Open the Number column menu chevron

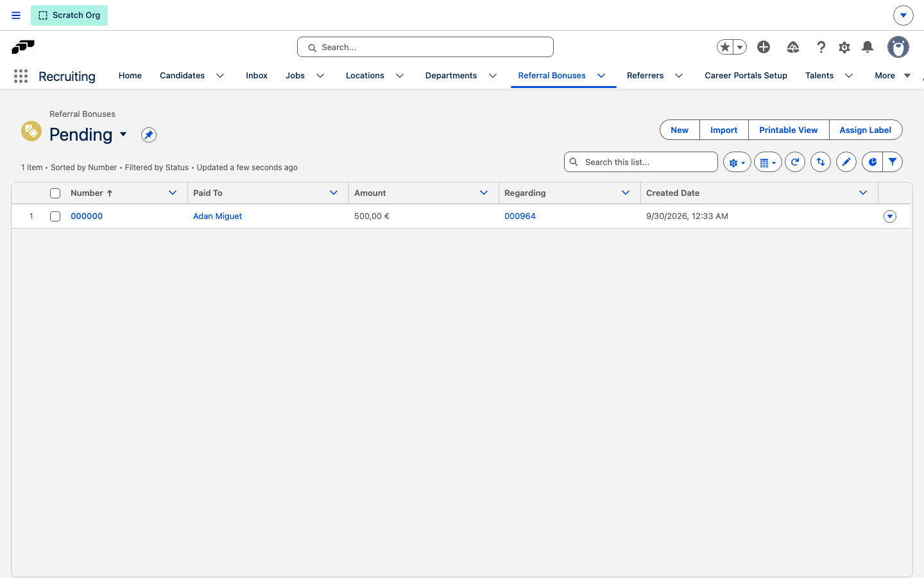(173, 193)
